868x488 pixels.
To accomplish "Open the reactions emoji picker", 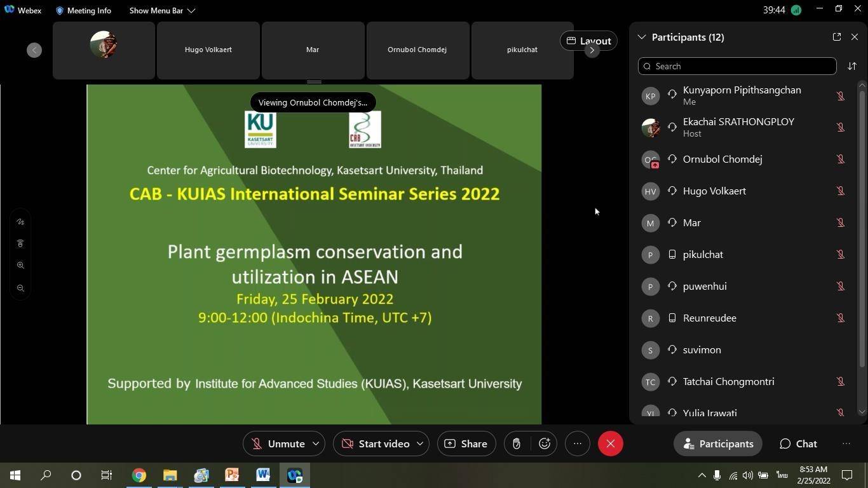I will click(545, 444).
